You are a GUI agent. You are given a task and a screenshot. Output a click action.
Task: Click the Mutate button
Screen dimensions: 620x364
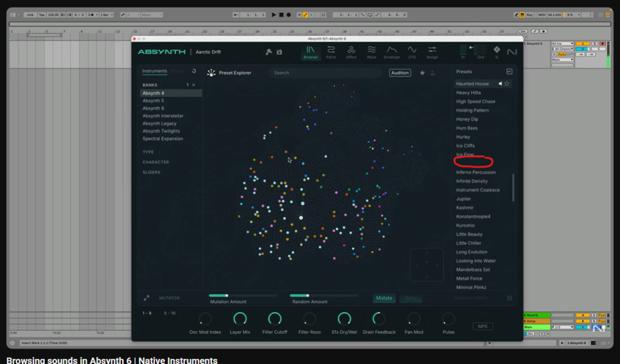click(384, 298)
